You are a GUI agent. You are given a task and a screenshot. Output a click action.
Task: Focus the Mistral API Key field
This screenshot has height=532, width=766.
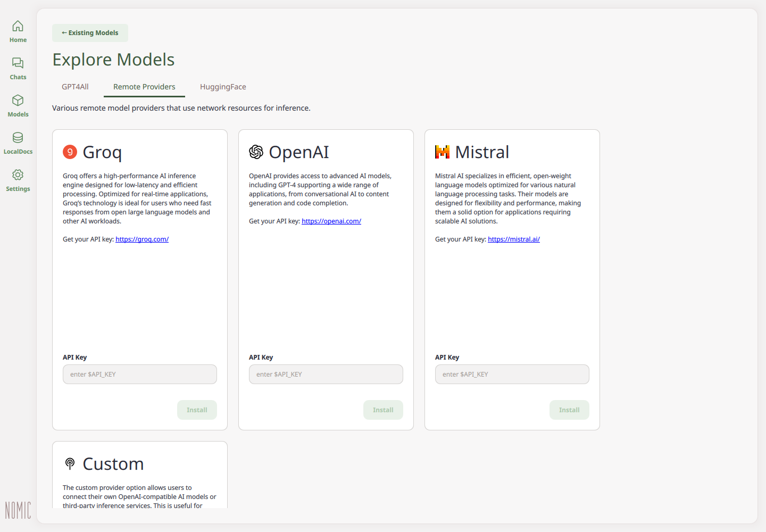(512, 374)
